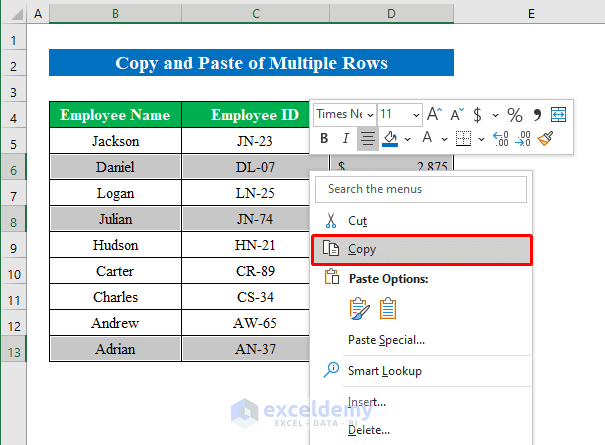
Task: Click the Borders icon
Action: (x=463, y=138)
